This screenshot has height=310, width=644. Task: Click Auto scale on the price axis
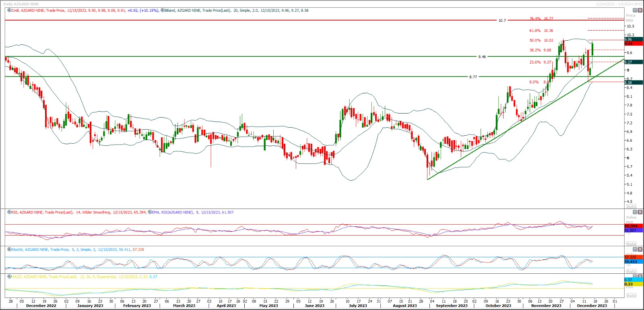(631, 207)
